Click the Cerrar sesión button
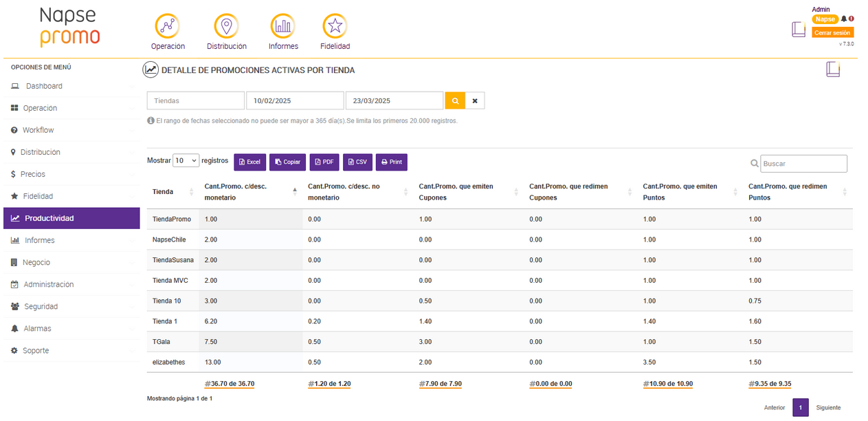Screen dimensions: 868x421 [832, 32]
